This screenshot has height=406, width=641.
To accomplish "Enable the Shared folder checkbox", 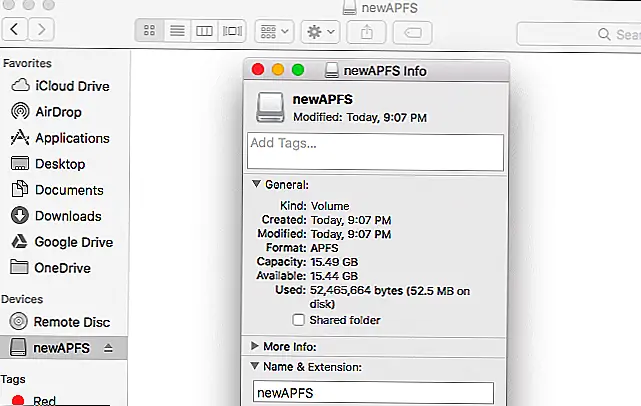I will point(298,320).
